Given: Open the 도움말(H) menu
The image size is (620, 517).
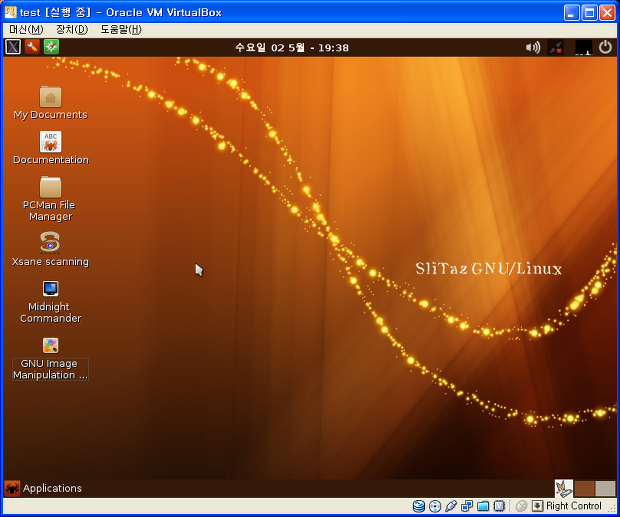Looking at the screenshot, I should (121, 30).
